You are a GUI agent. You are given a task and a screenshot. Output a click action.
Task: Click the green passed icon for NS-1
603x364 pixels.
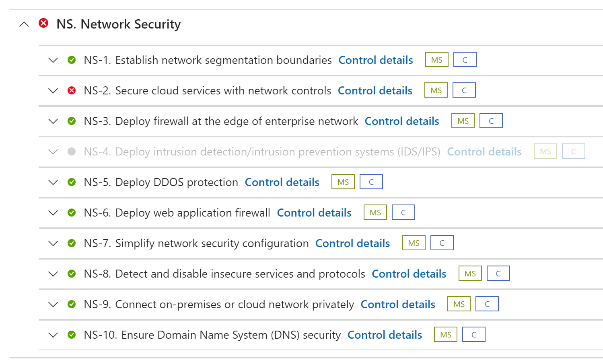pos(72,60)
